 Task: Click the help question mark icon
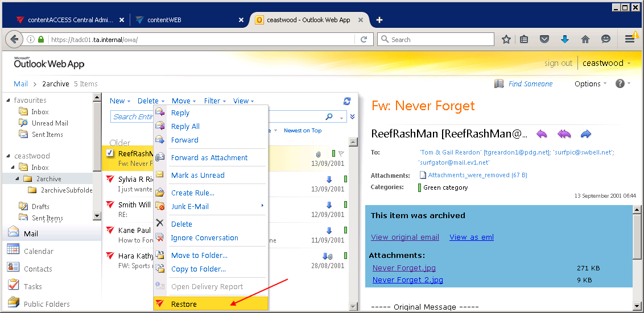[x=620, y=84]
